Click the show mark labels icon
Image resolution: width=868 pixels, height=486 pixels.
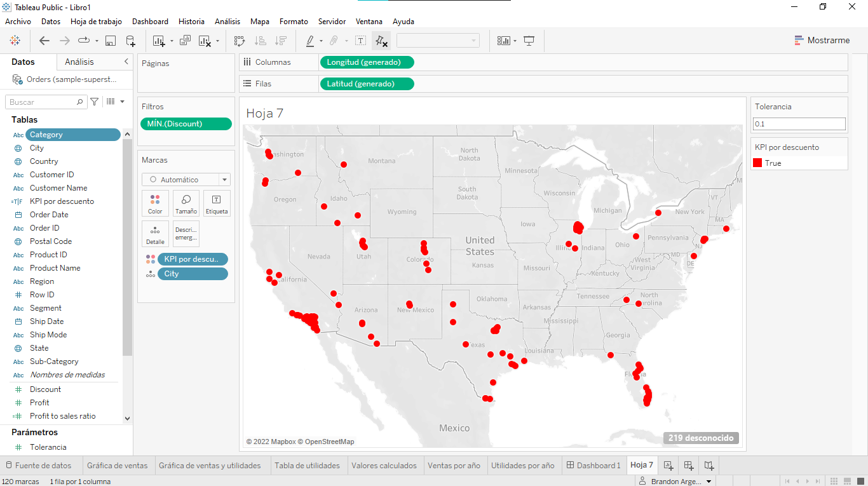coord(360,41)
